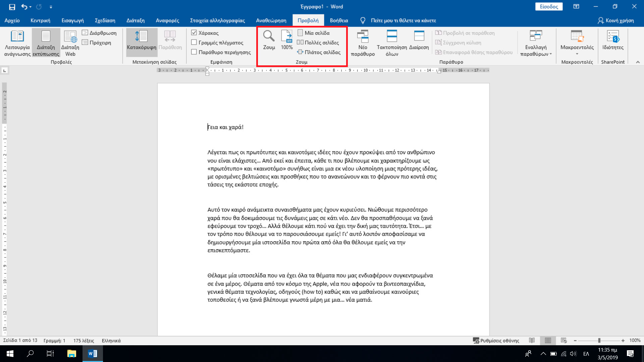
Task: Click the Είσοδος sign-in button
Action: tap(549, 7)
